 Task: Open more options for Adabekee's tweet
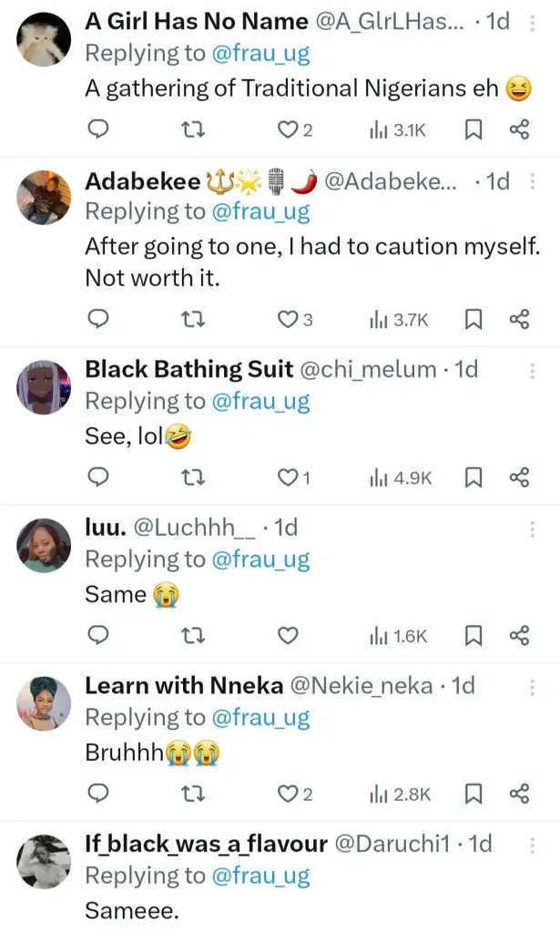point(532,182)
